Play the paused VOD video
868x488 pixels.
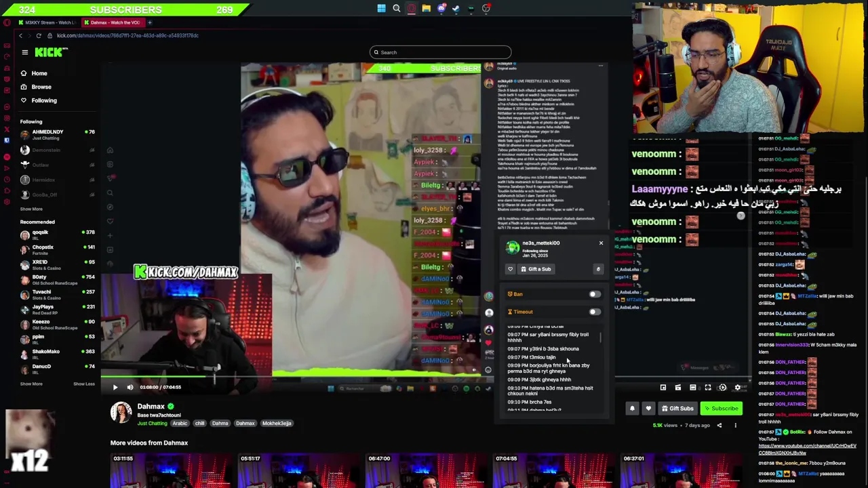(115, 387)
